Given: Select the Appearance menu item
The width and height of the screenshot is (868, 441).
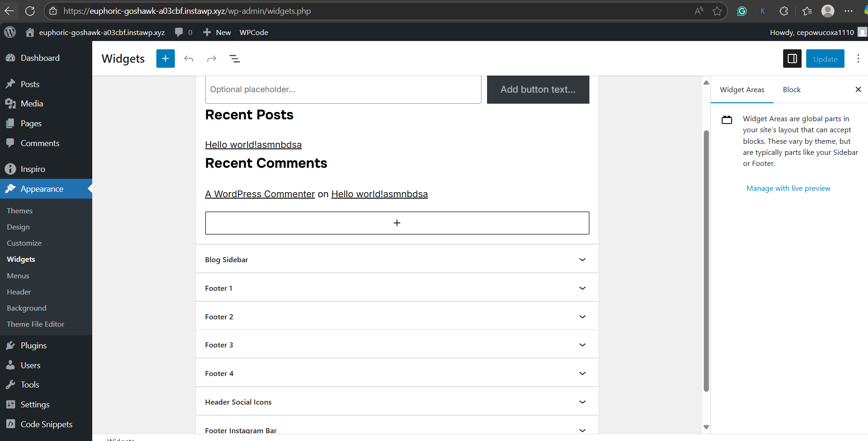Looking at the screenshot, I should point(46,189).
